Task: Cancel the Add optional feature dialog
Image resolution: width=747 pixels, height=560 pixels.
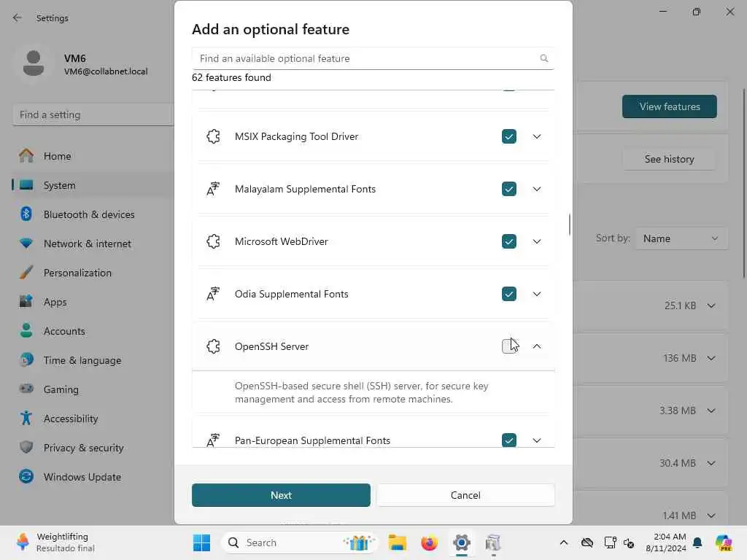Action: coord(465,495)
